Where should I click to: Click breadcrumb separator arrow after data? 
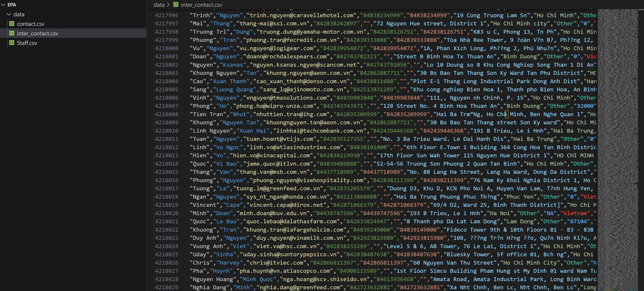(x=168, y=5)
